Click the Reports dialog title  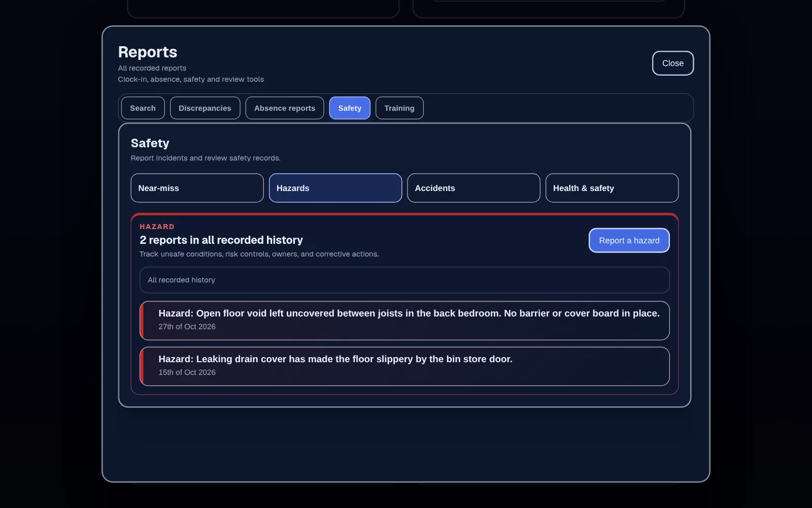(x=148, y=52)
